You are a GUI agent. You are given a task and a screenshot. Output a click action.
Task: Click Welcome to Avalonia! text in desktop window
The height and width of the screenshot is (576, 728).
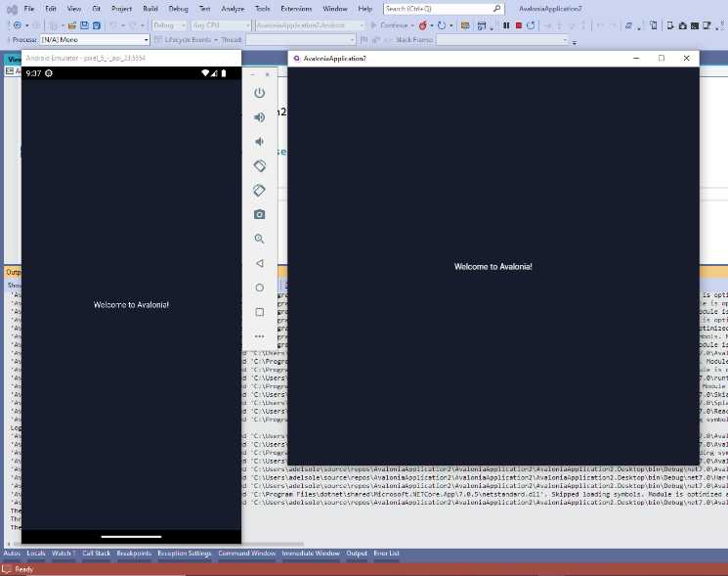(493, 267)
